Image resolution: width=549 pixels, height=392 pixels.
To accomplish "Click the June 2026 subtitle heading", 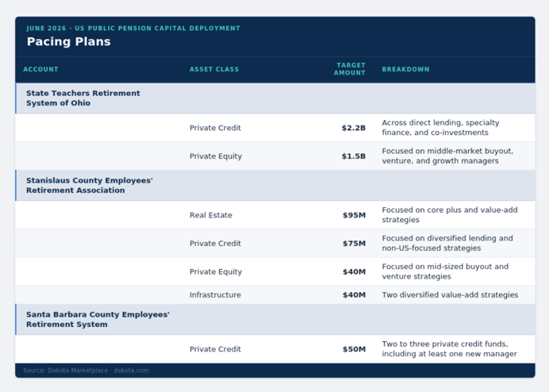I will pos(133,29).
